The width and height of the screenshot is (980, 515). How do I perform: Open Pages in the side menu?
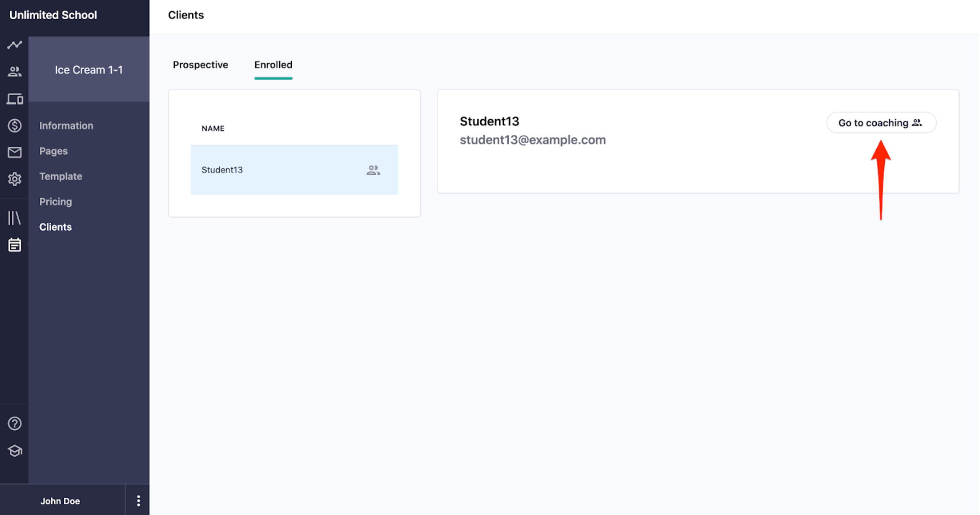pos(53,151)
